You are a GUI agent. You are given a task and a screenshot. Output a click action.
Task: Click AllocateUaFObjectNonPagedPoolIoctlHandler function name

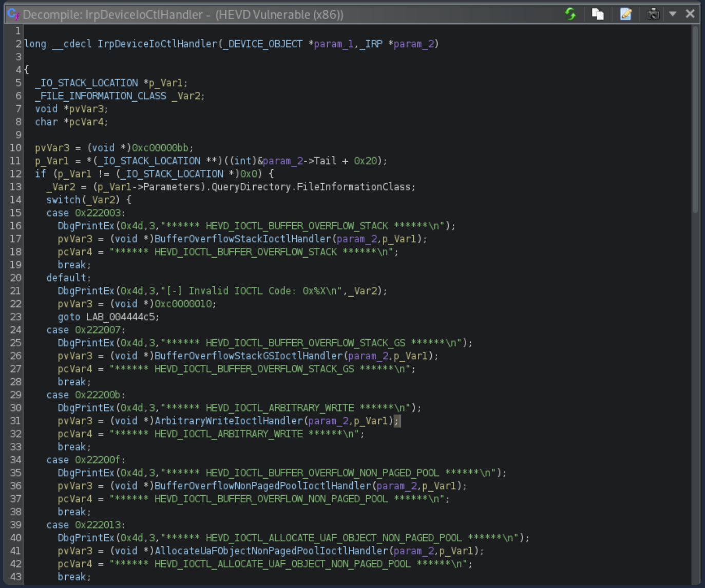[272, 551]
